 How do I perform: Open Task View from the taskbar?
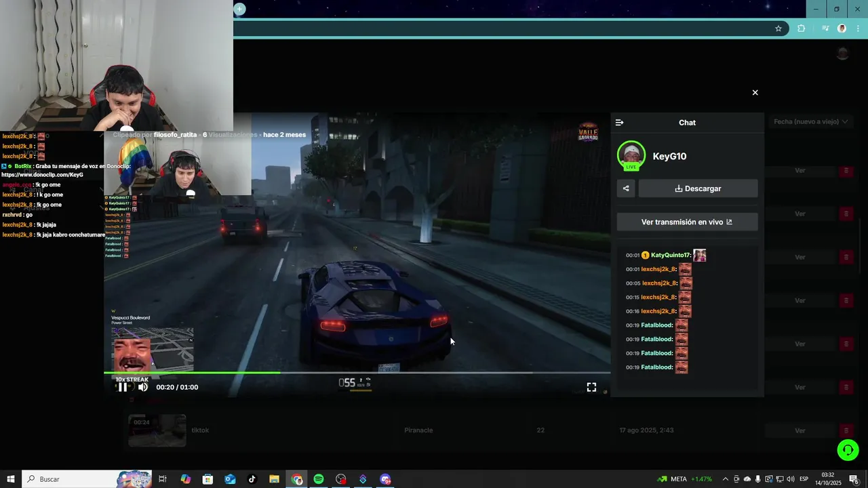163,479
